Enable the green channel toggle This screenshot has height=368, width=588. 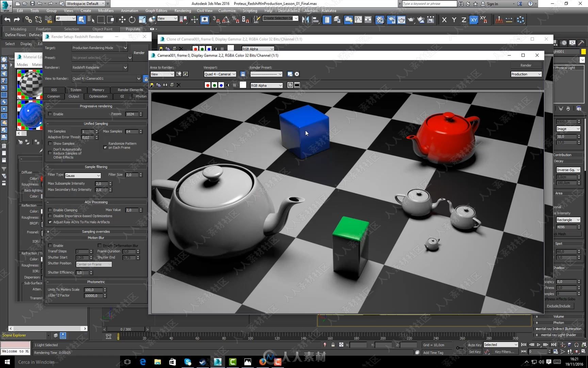214,85
